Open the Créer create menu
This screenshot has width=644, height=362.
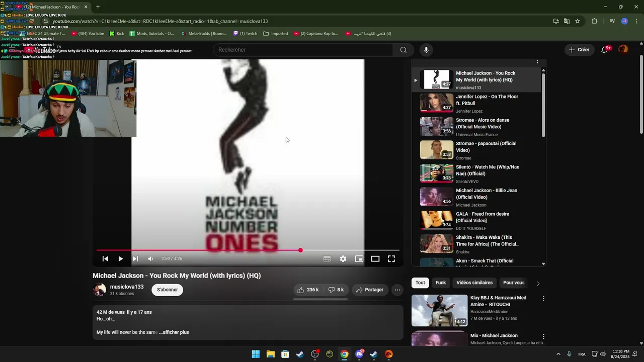point(579,50)
